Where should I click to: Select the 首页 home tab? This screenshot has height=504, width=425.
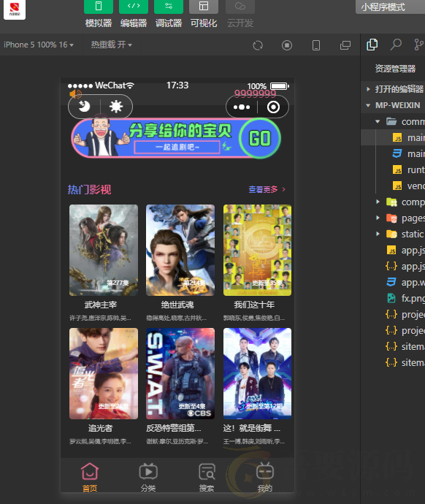(90, 477)
